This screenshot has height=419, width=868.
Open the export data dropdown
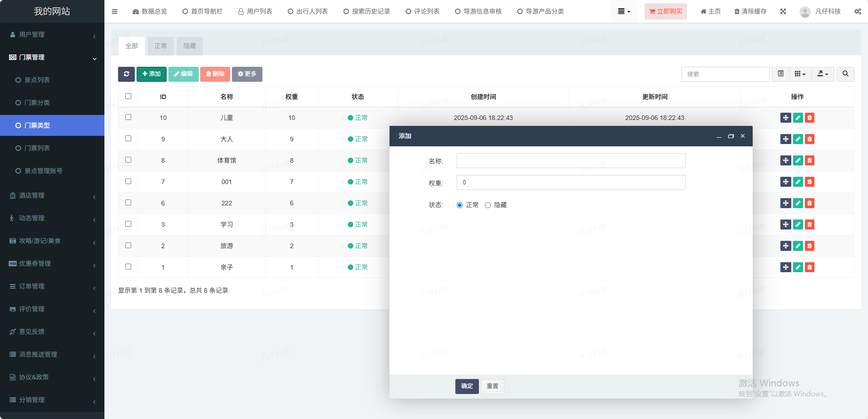coord(823,74)
